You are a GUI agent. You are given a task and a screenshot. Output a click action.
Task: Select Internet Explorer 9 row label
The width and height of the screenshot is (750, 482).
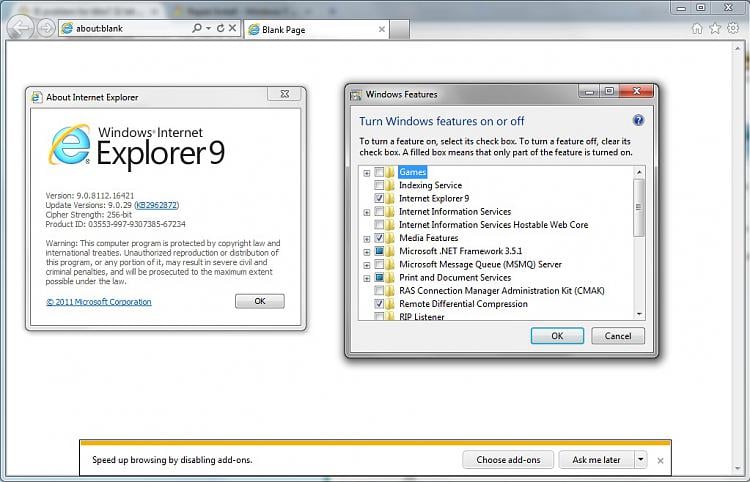pos(434,198)
